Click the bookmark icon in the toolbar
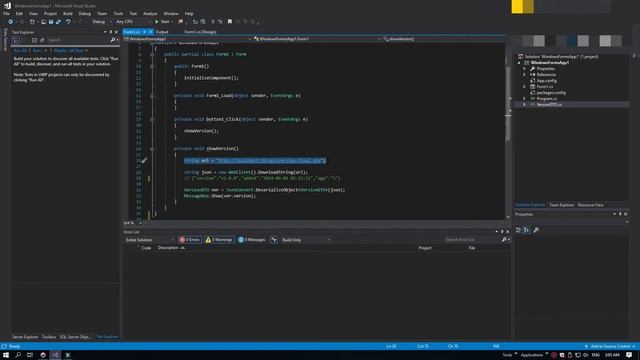Screen dimensions: 640x360 point(230,22)
